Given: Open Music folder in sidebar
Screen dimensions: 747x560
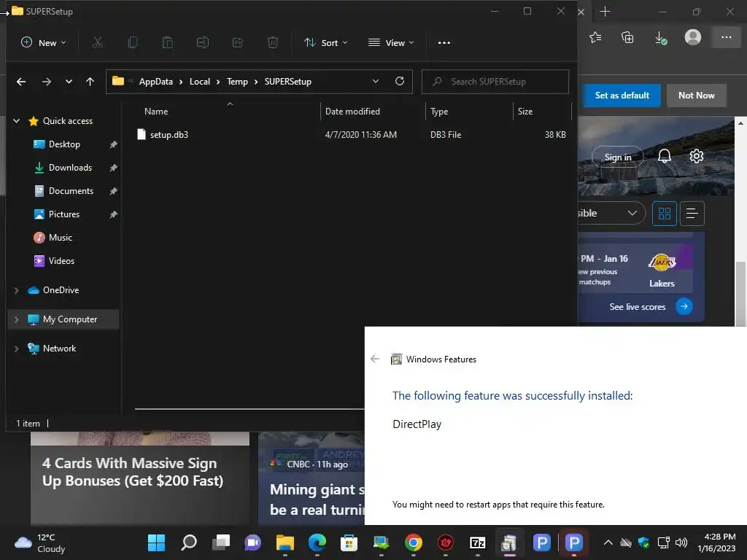Looking at the screenshot, I should coord(60,238).
